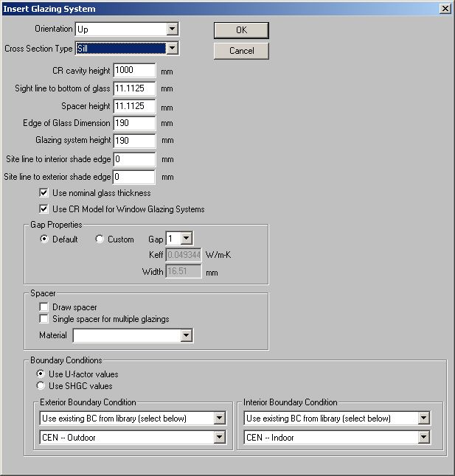
Task: Enable the Draw spacer checkbox
Action: [44, 307]
